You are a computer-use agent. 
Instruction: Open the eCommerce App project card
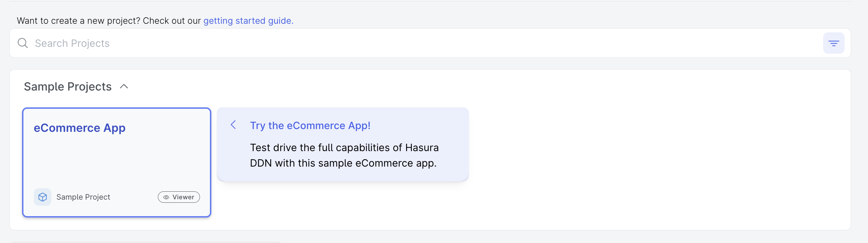[x=117, y=162]
